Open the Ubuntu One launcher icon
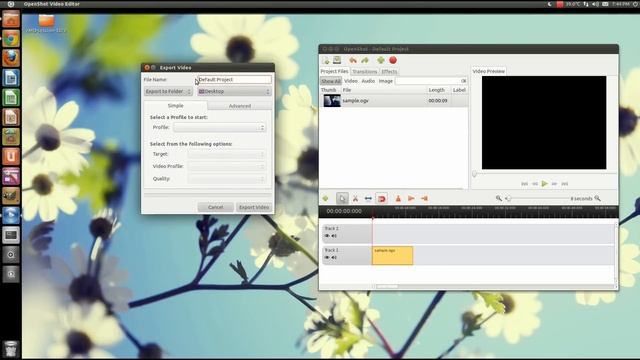The image size is (640, 360). click(x=11, y=156)
